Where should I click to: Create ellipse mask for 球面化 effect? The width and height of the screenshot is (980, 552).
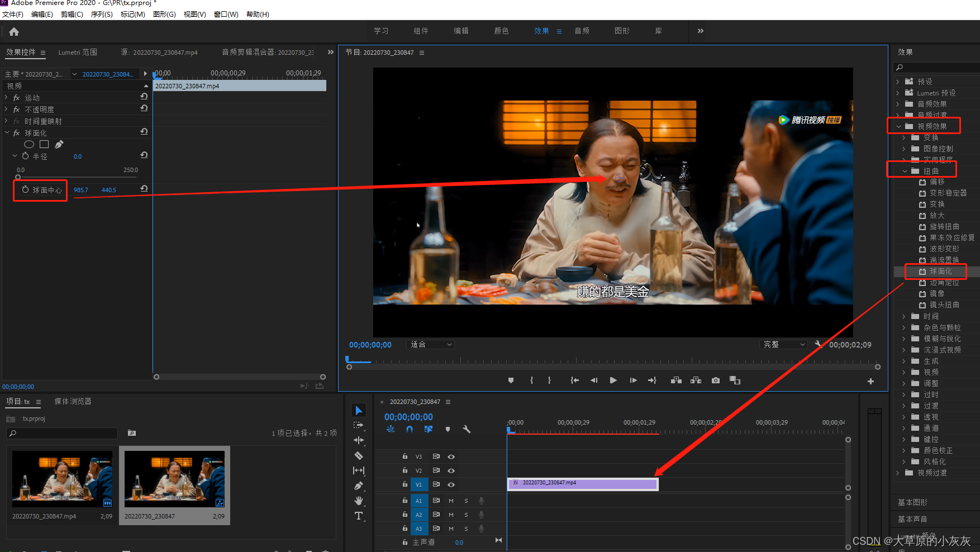tap(29, 144)
